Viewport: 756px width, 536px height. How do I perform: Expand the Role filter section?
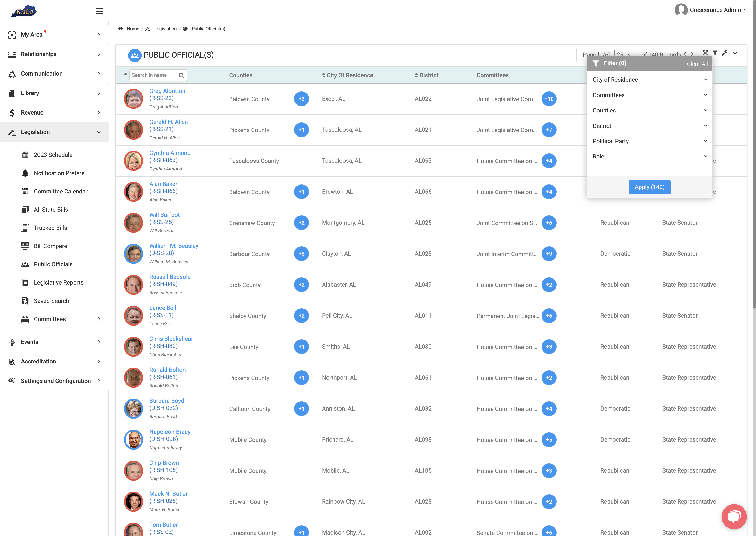click(649, 156)
